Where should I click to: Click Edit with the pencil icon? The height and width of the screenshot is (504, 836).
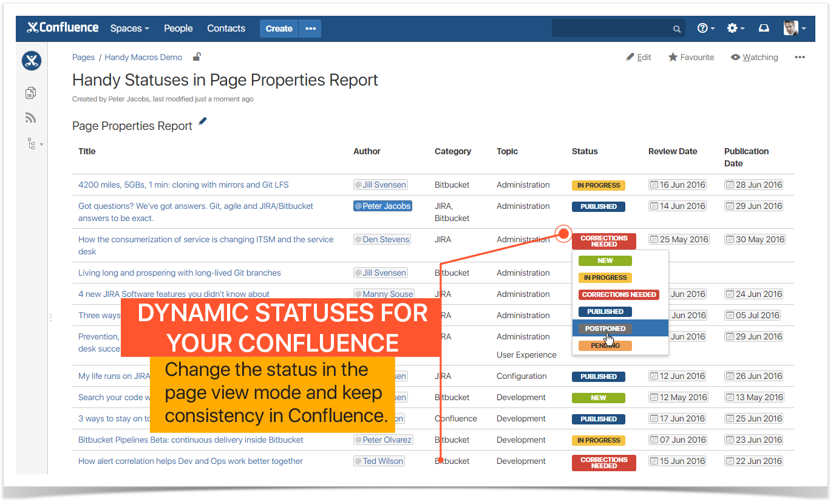639,57
